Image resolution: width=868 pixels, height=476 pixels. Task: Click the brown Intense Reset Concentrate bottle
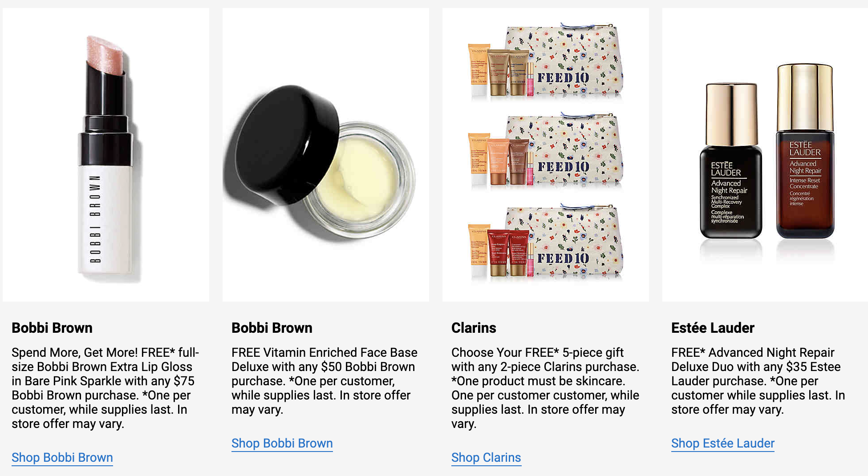[x=805, y=151]
